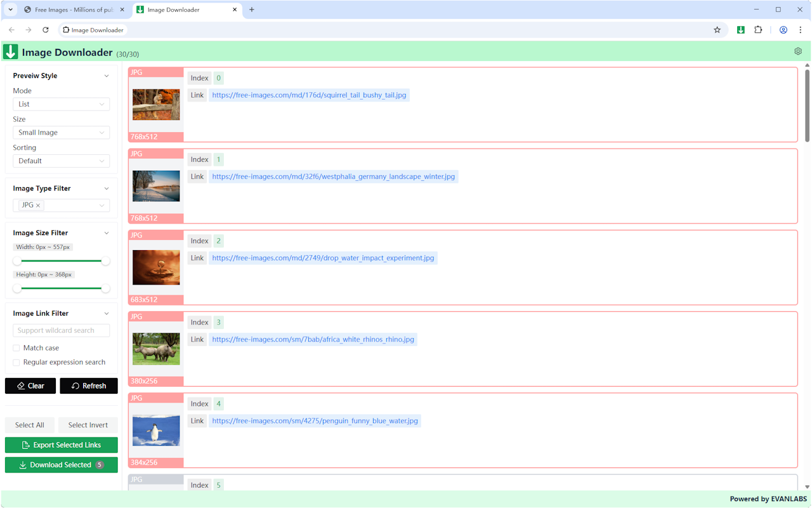Open the browser profile icon
This screenshot has height=508, width=812.
coord(783,30)
